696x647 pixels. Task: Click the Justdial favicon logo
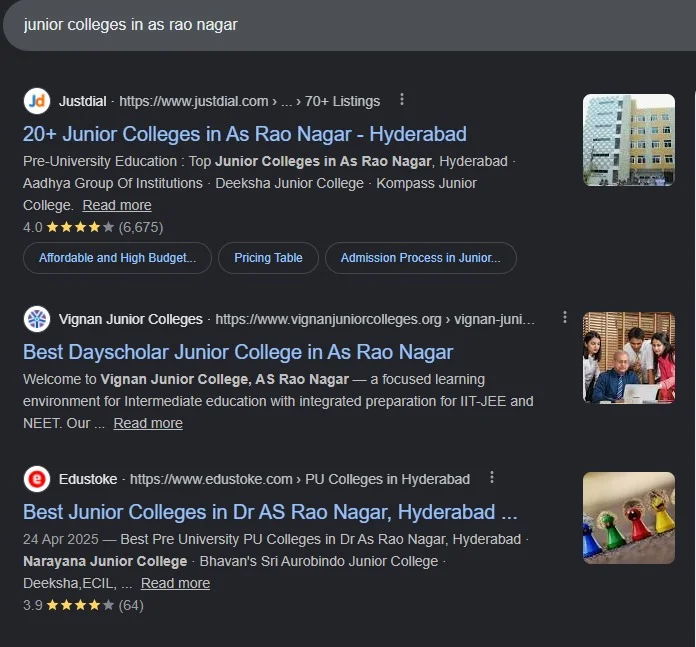coord(37,101)
